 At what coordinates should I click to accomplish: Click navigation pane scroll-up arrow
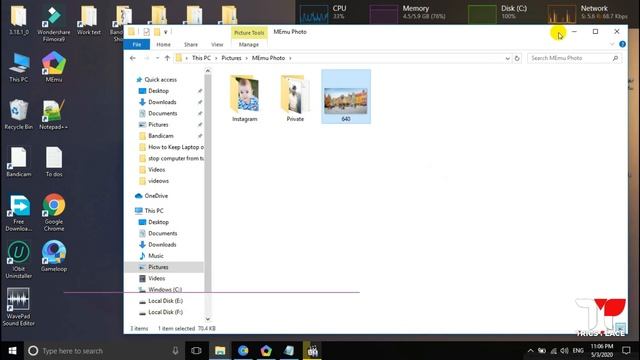[x=208, y=71]
